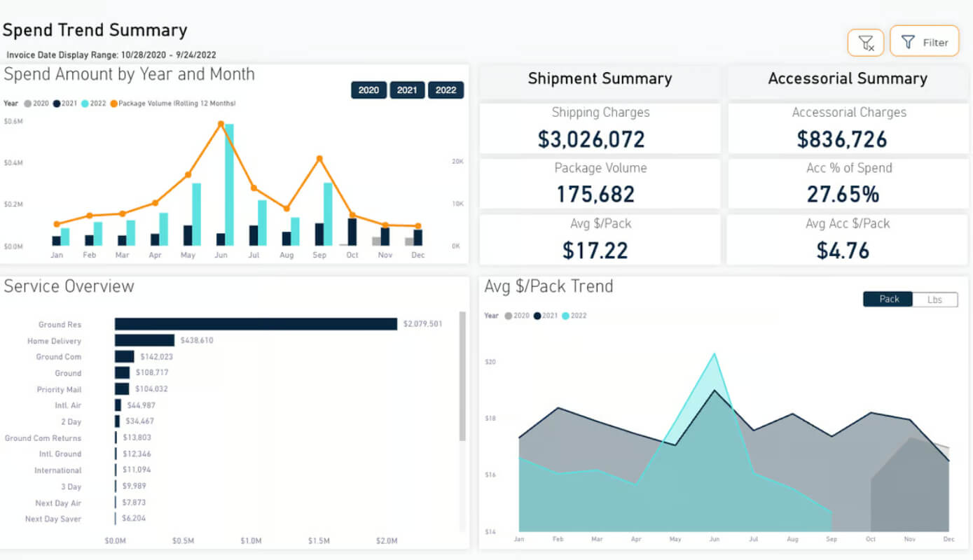Click the 2022 cyan legend dot in Spend chart
The image size is (973, 560).
(85, 104)
